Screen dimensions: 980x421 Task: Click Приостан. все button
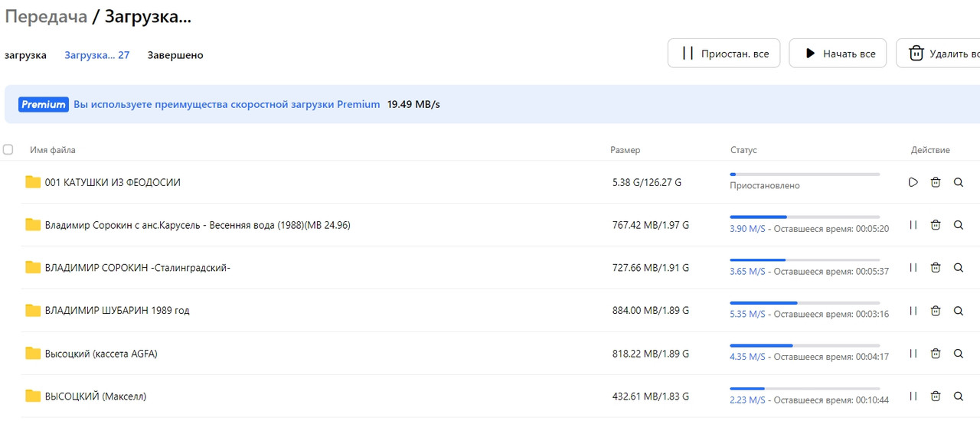click(x=724, y=54)
